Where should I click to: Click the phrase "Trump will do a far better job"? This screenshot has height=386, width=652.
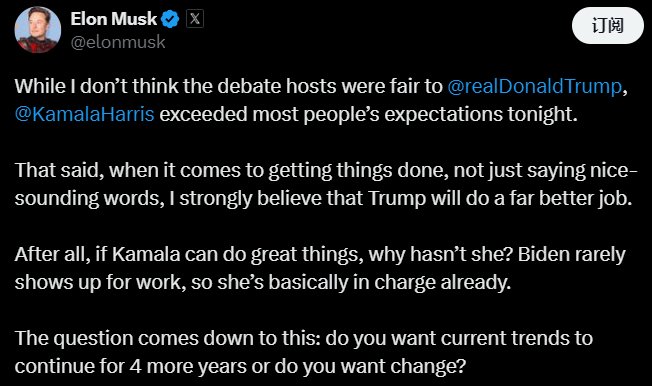point(500,198)
